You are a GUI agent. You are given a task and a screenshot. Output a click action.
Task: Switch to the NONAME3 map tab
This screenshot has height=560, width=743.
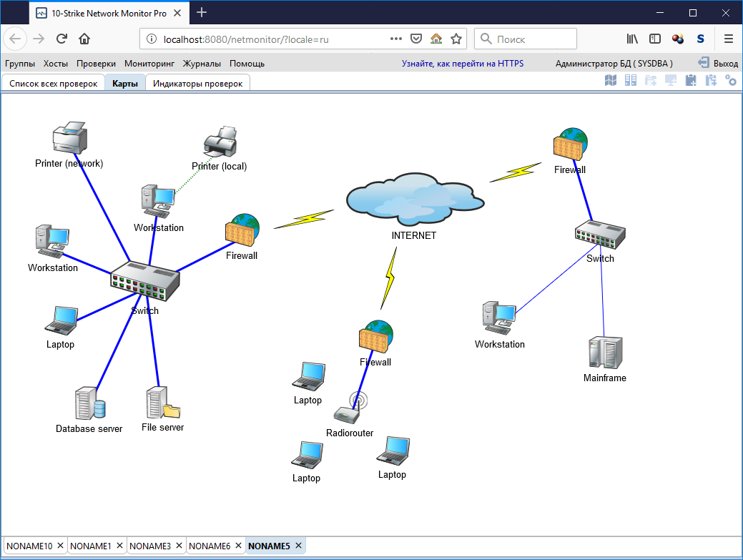click(x=150, y=546)
